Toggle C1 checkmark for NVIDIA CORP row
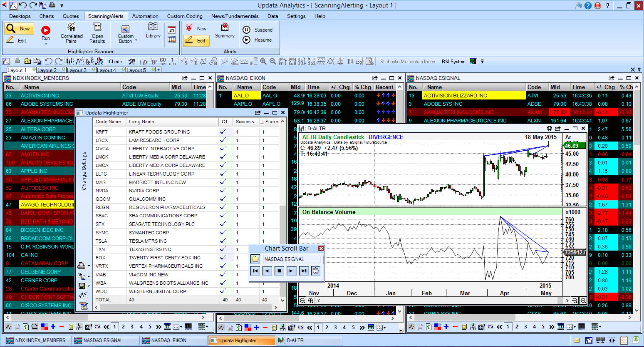The image size is (644, 347). coord(223,190)
